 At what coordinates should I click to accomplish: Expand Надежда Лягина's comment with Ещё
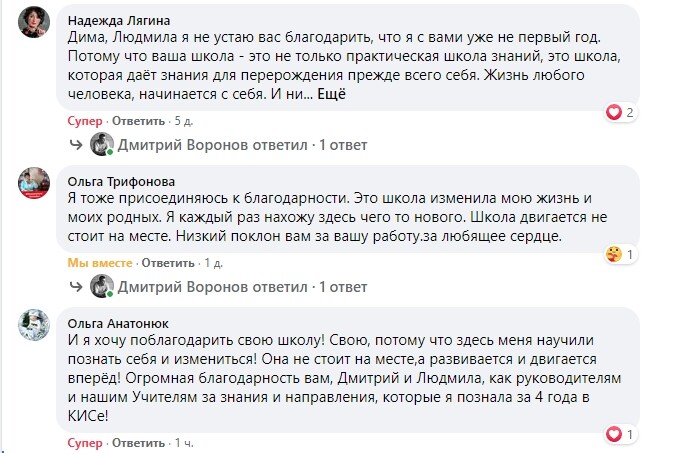[331, 93]
